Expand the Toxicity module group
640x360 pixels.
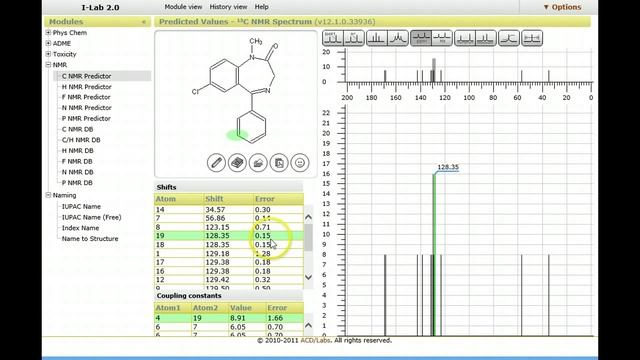pyautogui.click(x=48, y=54)
